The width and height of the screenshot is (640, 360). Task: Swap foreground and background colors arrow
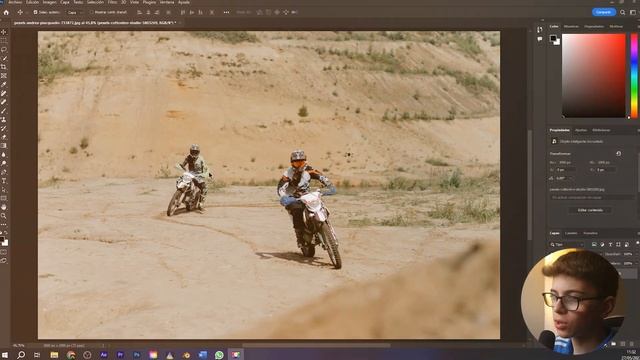tap(6, 233)
